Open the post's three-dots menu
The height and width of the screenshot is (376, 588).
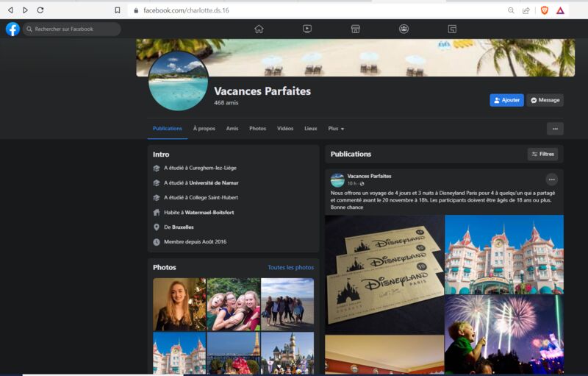[x=552, y=180]
